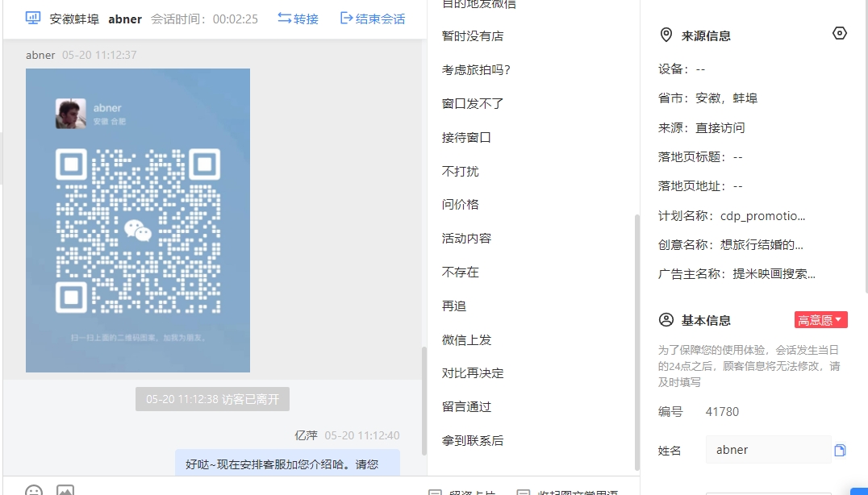
Task: Click the location pin icon by 来源信息
Action: click(x=666, y=35)
